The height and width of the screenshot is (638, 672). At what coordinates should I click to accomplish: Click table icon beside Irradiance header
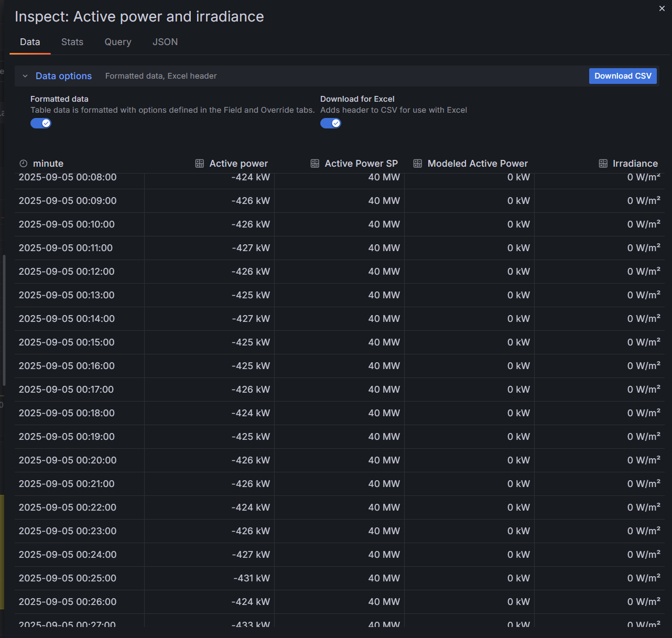pos(603,164)
